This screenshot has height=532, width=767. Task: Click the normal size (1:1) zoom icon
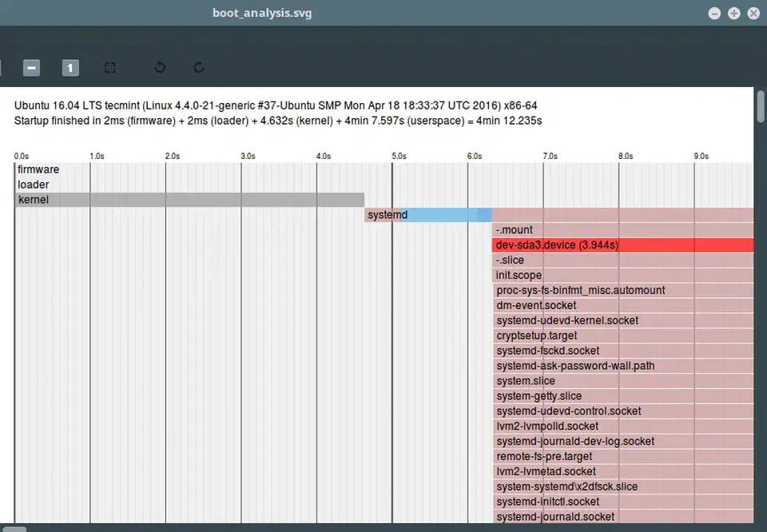tap(70, 67)
